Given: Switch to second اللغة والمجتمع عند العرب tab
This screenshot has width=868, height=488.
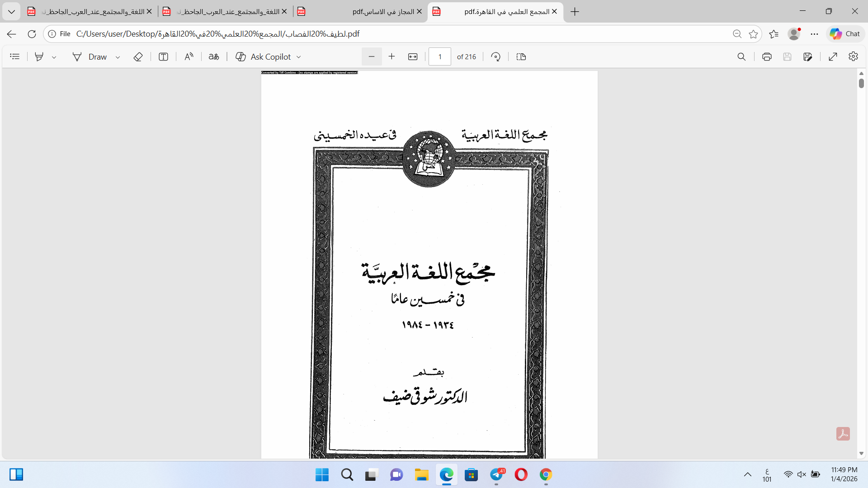Looking at the screenshot, I should coord(225,12).
